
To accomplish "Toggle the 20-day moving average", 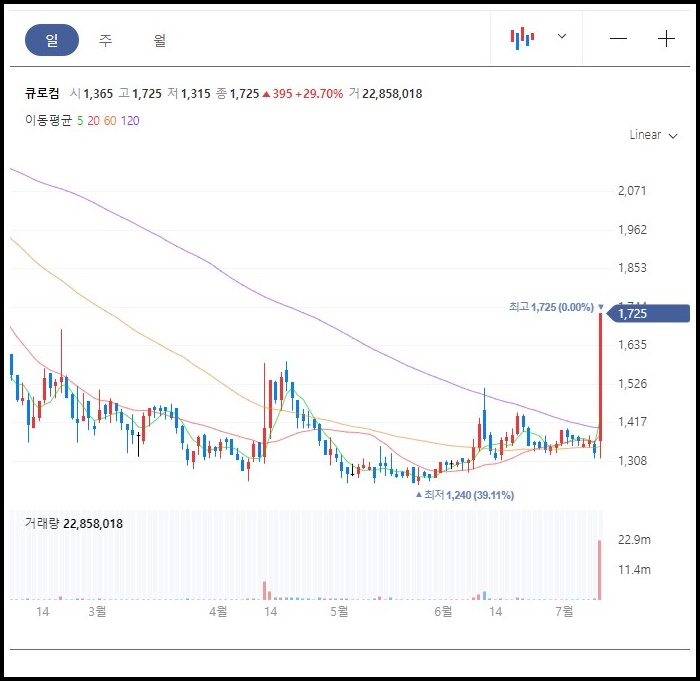I will 93,121.
